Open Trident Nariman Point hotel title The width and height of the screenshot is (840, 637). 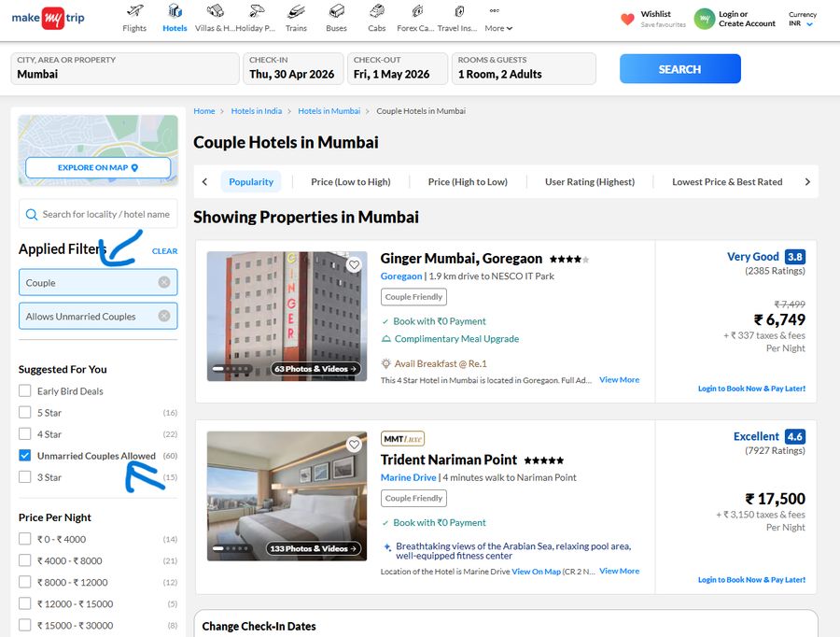[448, 460]
